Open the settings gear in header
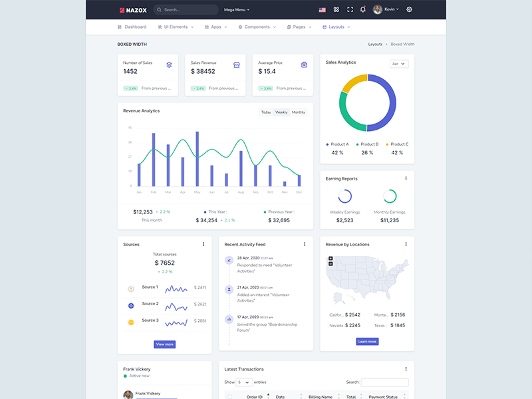Screen dimensions: 532x399 [409, 10]
